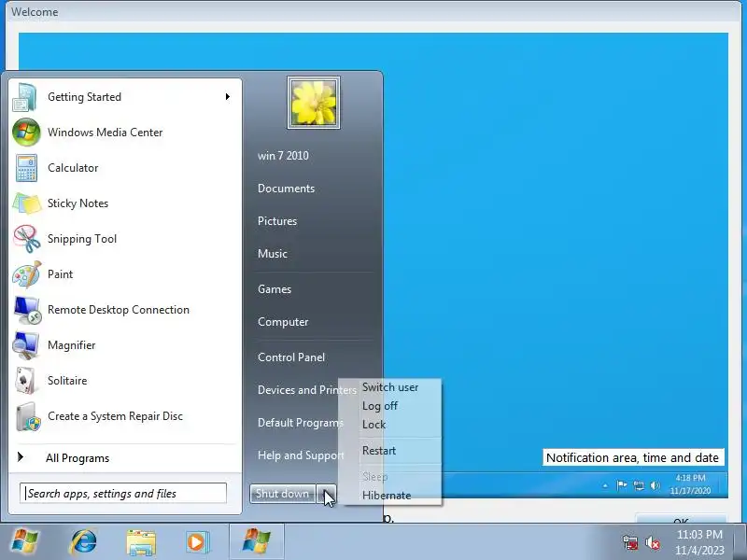Click the Remote Desktop Connection label
The height and width of the screenshot is (560, 747).
tap(119, 310)
